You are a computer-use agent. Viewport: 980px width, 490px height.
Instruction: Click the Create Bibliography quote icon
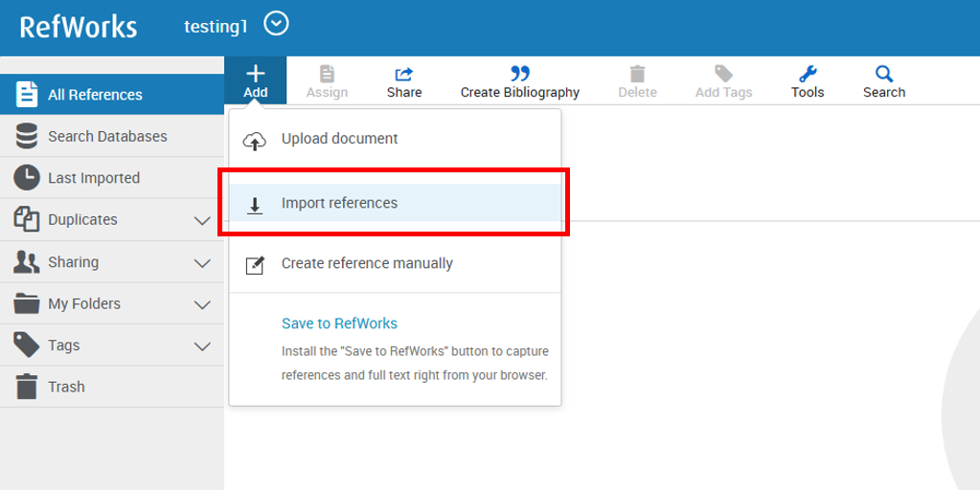click(519, 75)
